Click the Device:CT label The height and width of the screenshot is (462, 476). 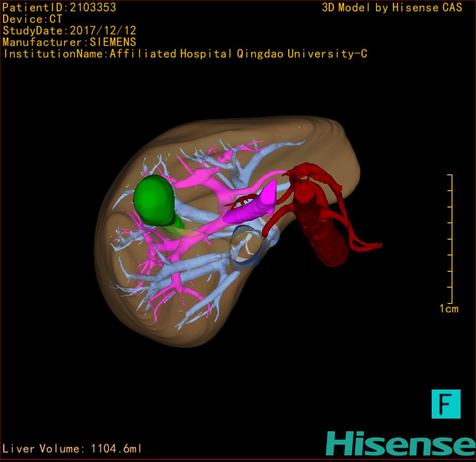(32, 19)
